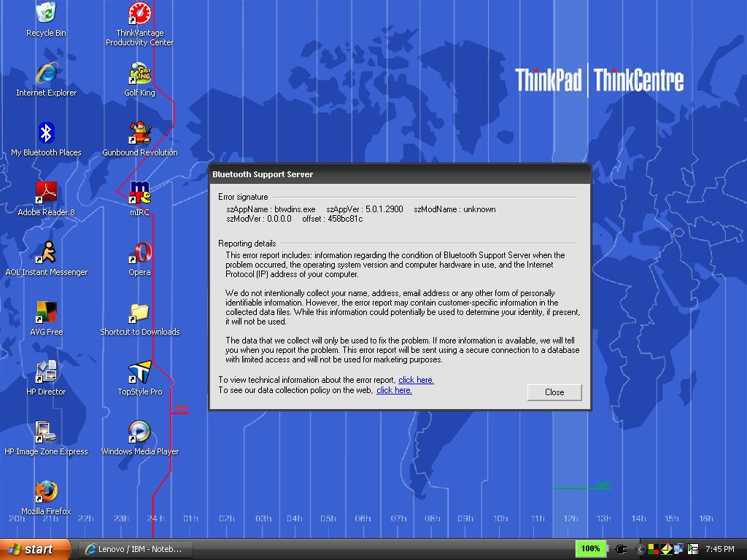The width and height of the screenshot is (747, 560).
Task: Open the Start menu
Action: (x=34, y=549)
